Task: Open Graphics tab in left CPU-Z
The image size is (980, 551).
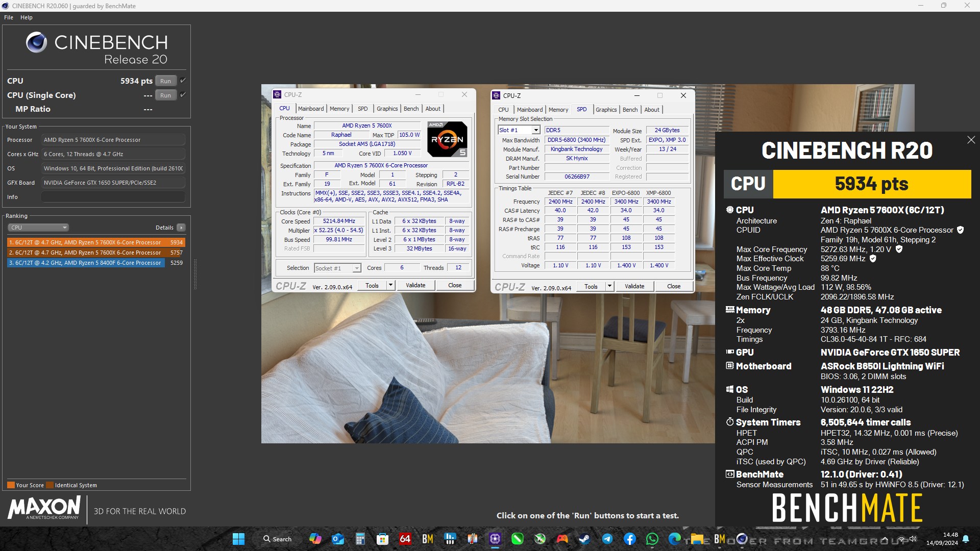Action: pyautogui.click(x=387, y=109)
